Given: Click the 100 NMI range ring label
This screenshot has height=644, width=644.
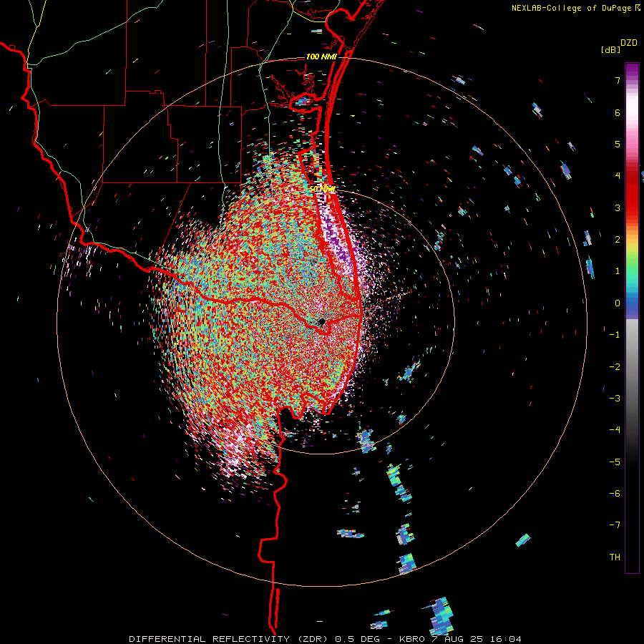Looking at the screenshot, I should click(321, 57).
